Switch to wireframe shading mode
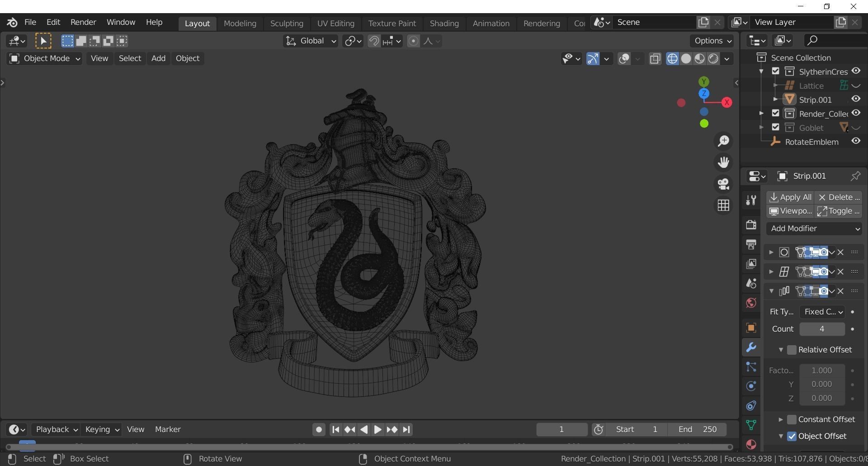Viewport: 868px width, 466px height. point(672,59)
